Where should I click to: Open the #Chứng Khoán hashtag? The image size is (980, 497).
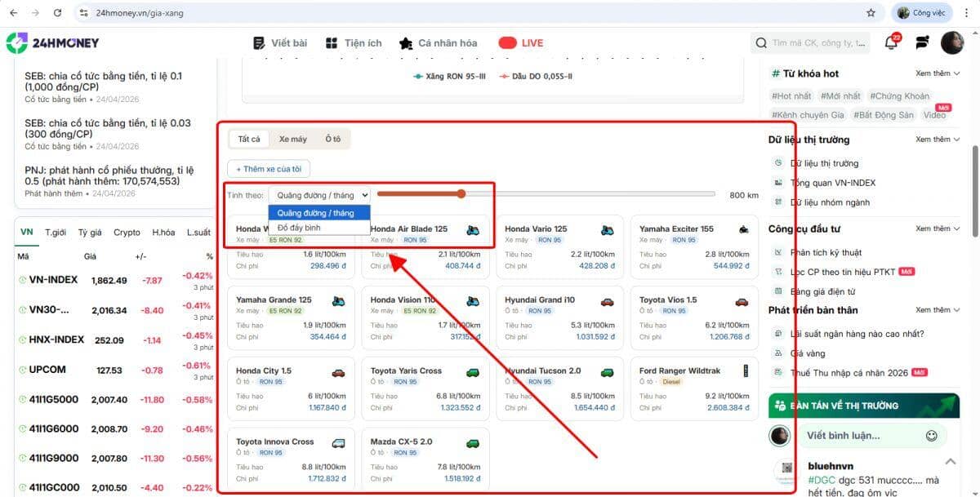coord(899,96)
